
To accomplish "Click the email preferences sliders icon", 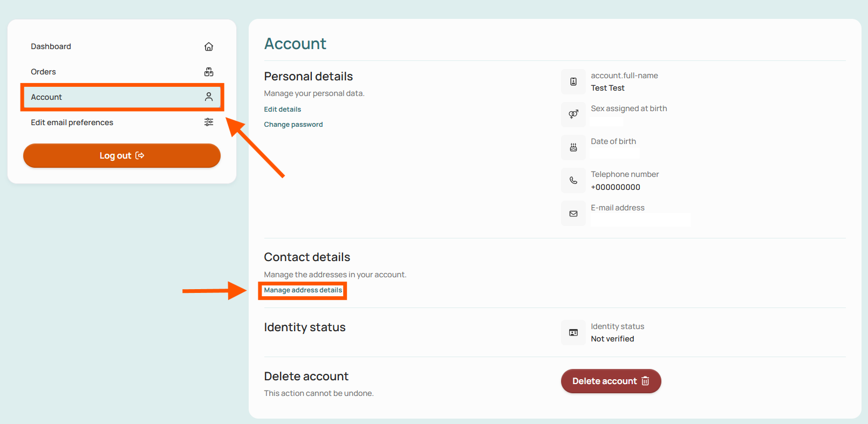I will 209,122.
